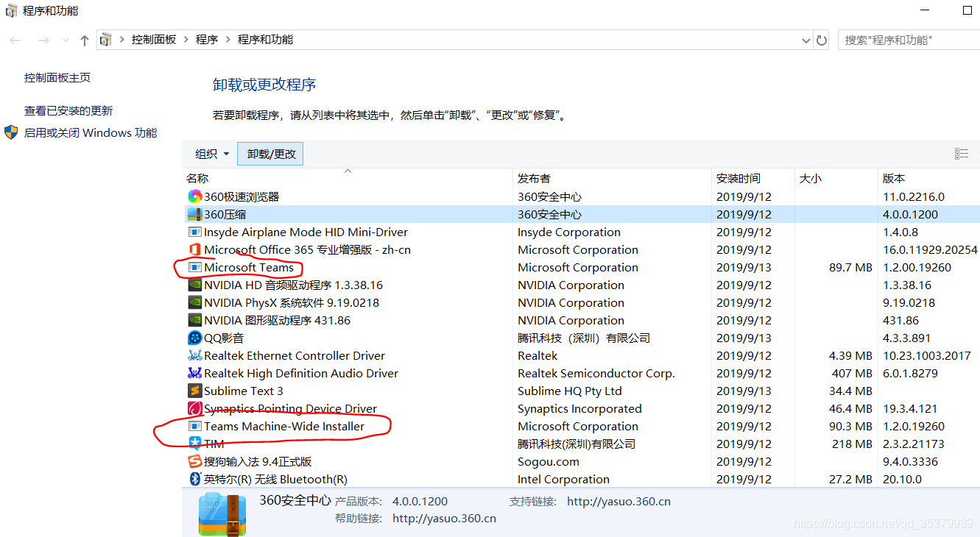The height and width of the screenshot is (537, 980).
Task: Select the Microsoft Teams entry name
Action: [x=249, y=267]
